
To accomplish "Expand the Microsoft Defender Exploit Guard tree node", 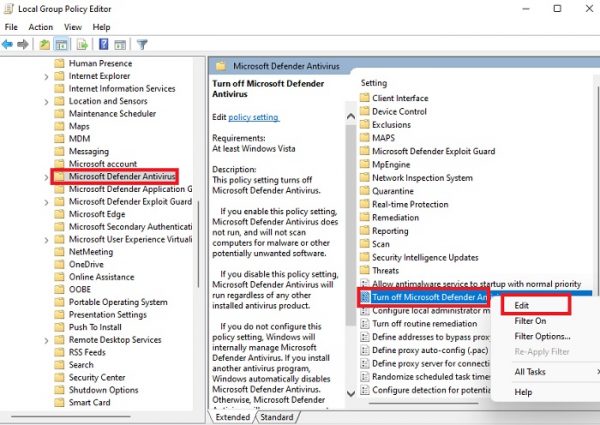I will 46,202.
